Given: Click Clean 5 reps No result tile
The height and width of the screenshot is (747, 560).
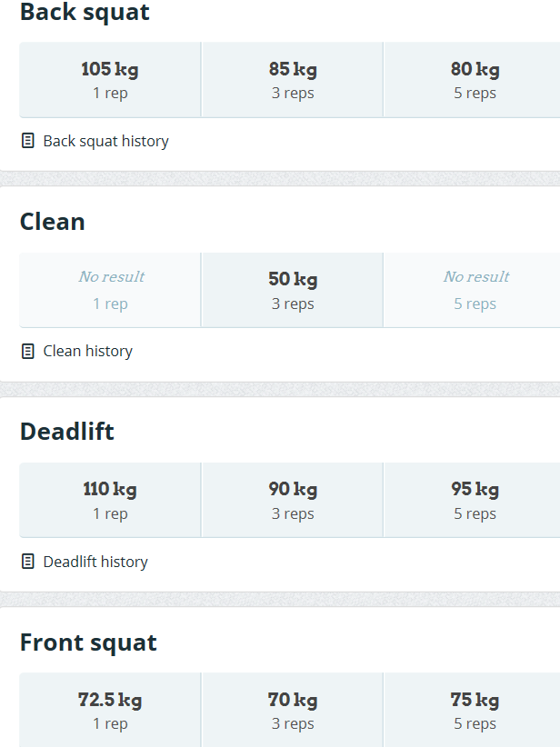Looking at the screenshot, I should tap(472, 290).
